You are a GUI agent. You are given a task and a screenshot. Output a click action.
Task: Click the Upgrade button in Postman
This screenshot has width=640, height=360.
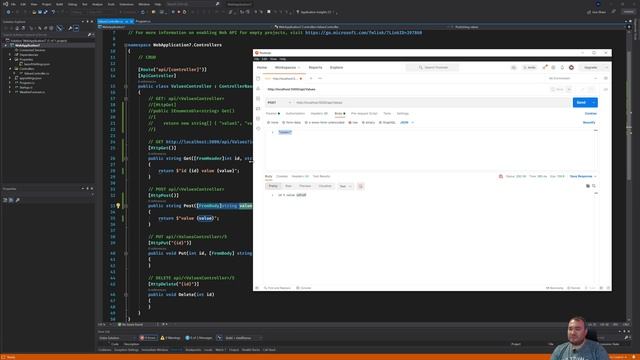click(591, 67)
